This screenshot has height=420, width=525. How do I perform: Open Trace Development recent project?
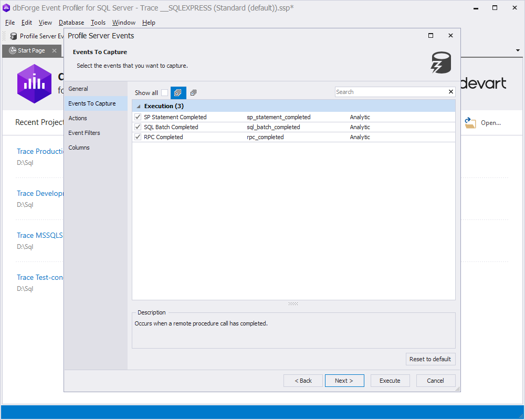tap(40, 193)
